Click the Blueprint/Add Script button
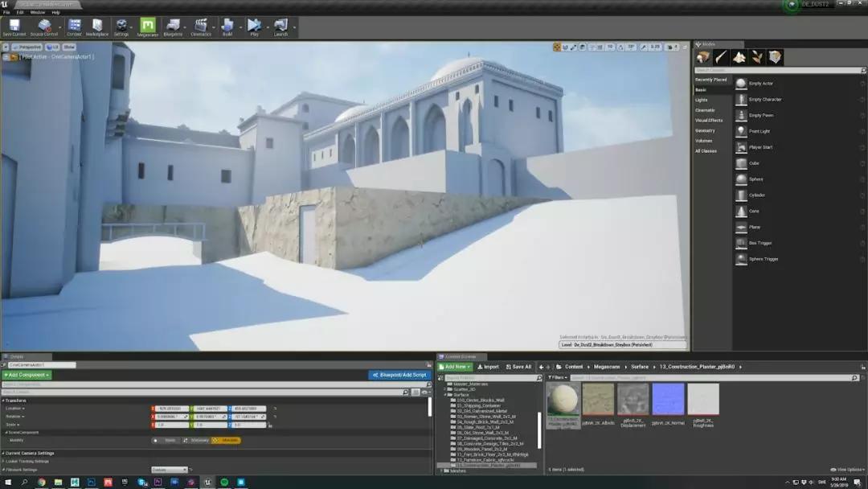This screenshot has height=489, width=868. pyautogui.click(x=399, y=375)
